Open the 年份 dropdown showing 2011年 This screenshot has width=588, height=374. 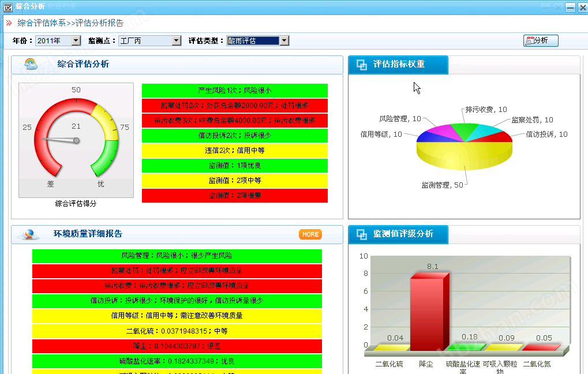(x=76, y=41)
